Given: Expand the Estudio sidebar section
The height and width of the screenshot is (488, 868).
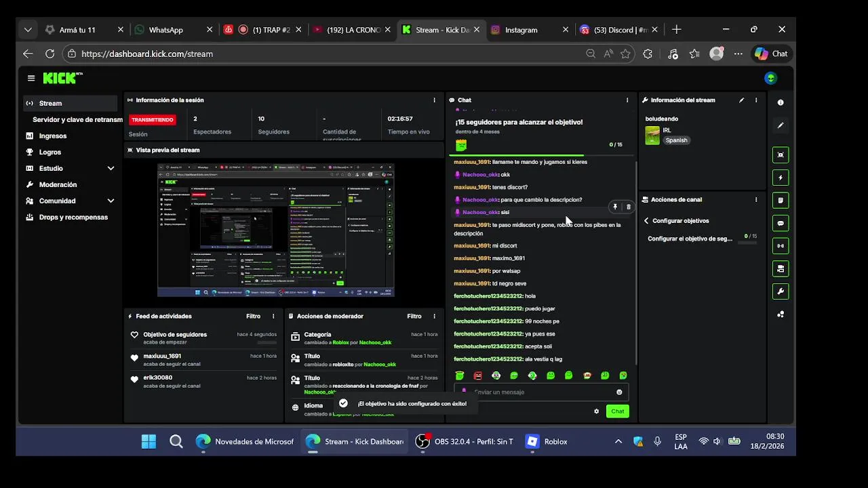Looking at the screenshot, I should pyautogui.click(x=111, y=168).
